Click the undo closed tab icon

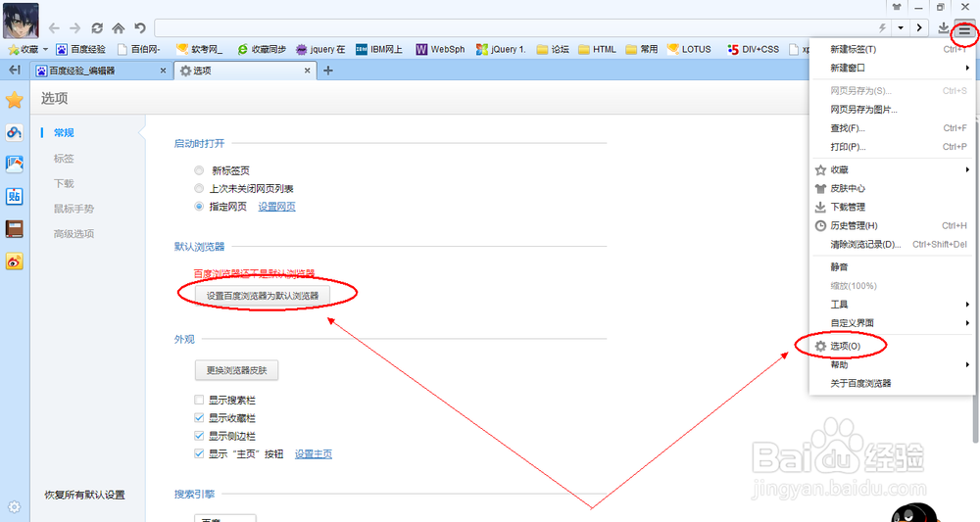click(140, 28)
